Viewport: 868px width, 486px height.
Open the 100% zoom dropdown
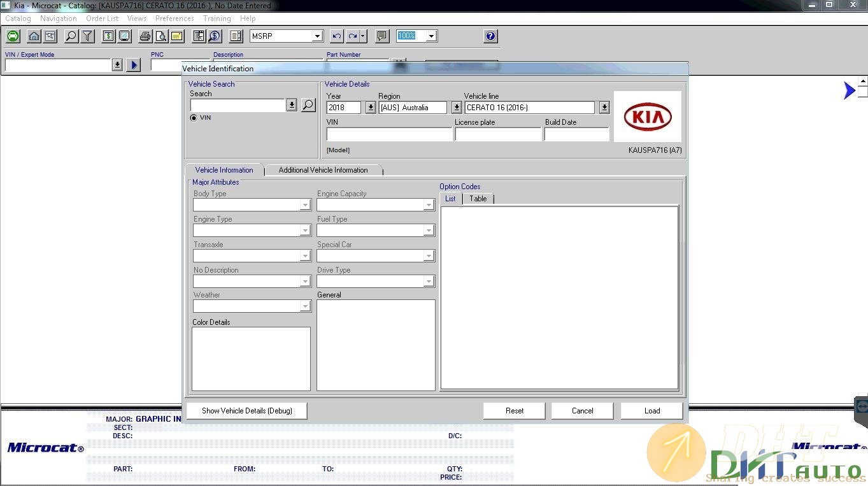pyautogui.click(x=431, y=36)
